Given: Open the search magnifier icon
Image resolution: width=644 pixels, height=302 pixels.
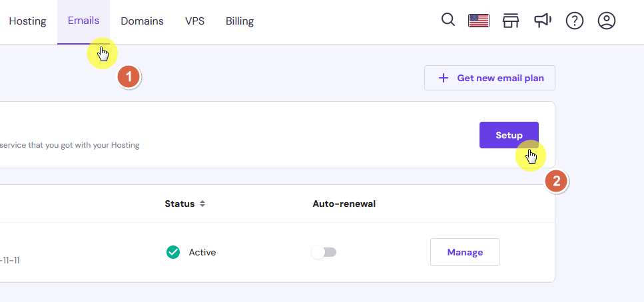Looking at the screenshot, I should coord(448,20).
